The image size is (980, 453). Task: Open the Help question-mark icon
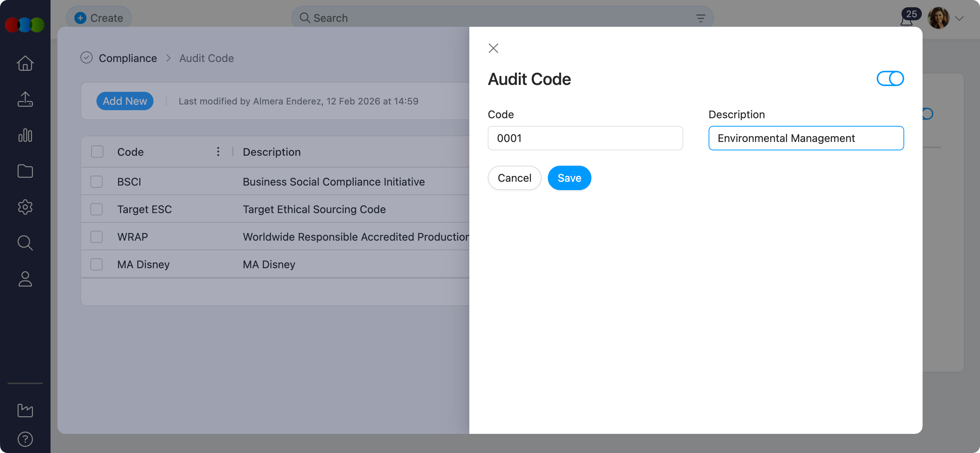[25, 439]
